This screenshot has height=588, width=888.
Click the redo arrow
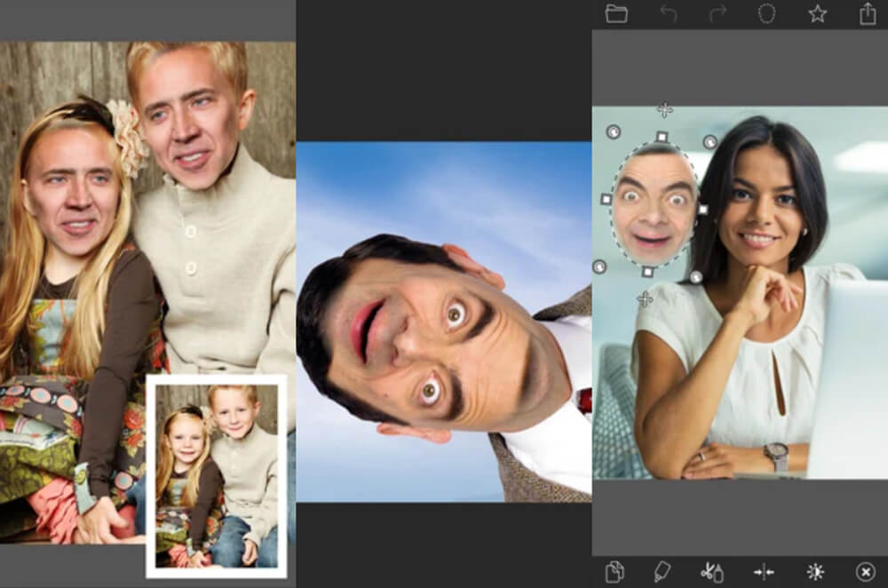click(718, 13)
